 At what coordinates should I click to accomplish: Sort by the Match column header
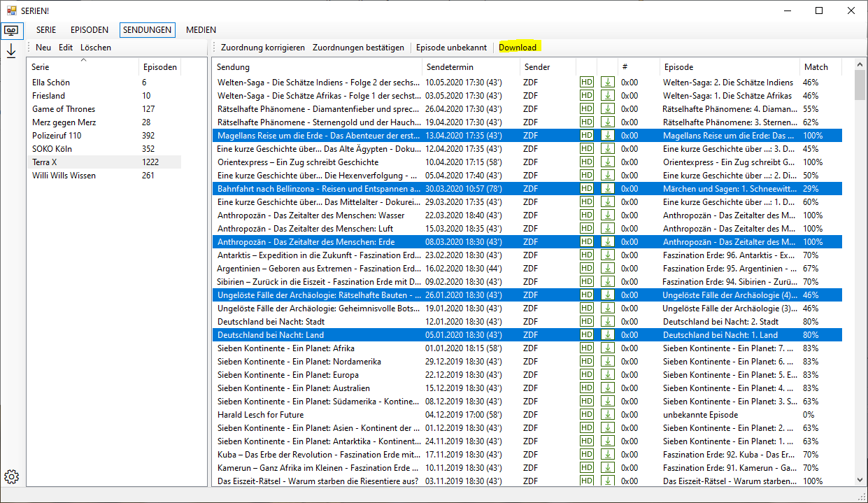(816, 67)
